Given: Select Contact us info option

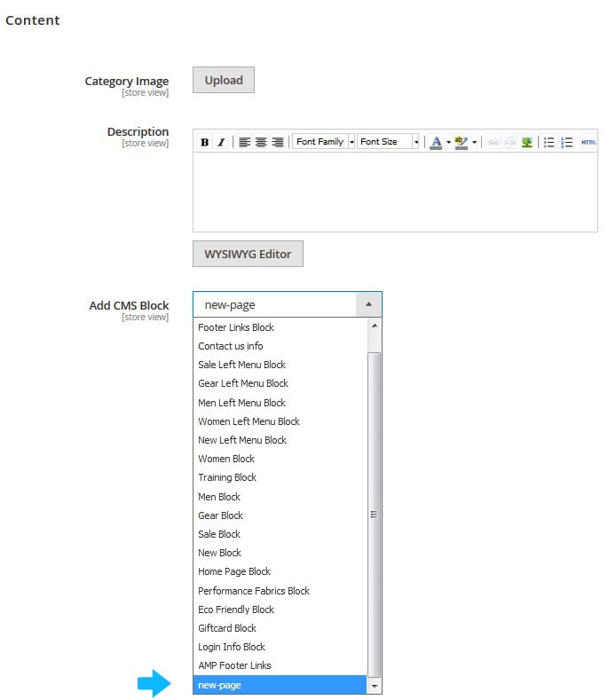Looking at the screenshot, I should (x=280, y=346).
